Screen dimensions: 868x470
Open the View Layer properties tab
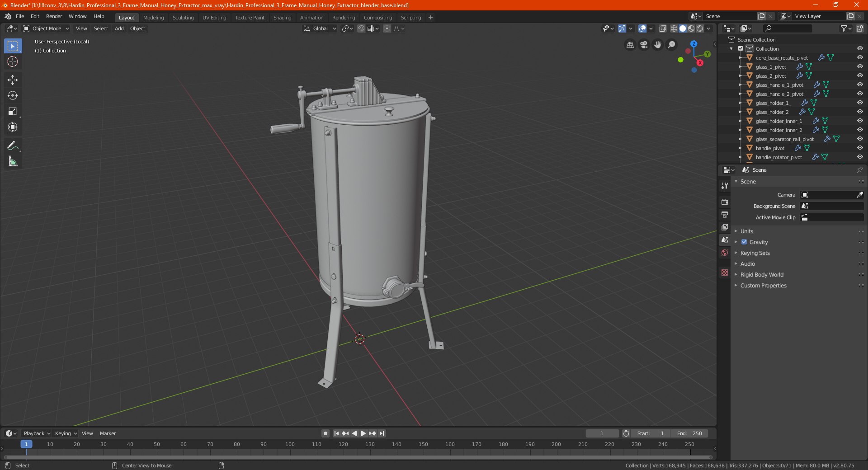pos(725,227)
